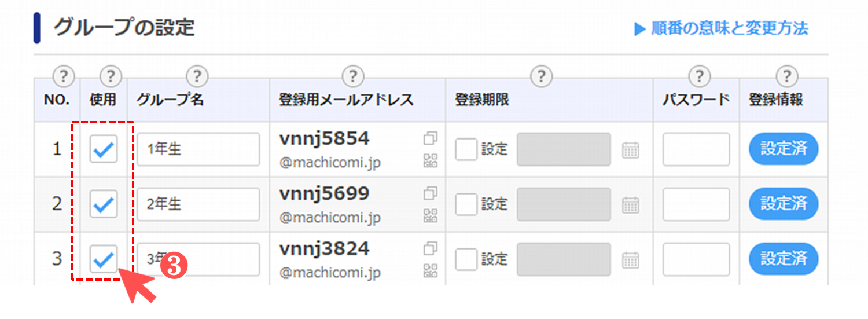The image size is (868, 319).
Task: Show QR code for vnnj3824 address
Action: point(431,269)
